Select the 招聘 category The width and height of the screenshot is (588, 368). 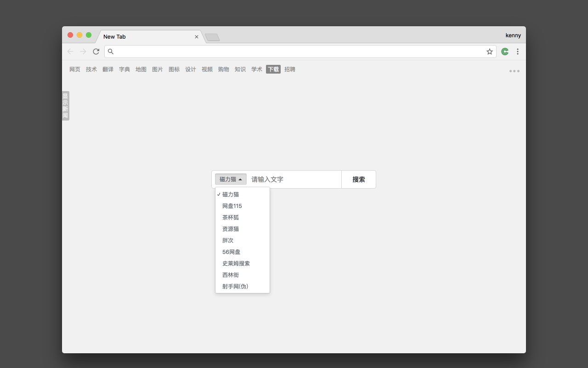tap(290, 69)
